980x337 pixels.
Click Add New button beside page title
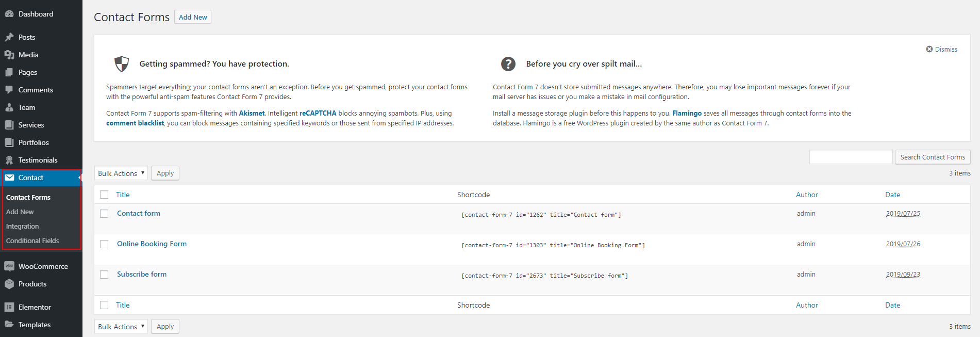(x=193, y=17)
